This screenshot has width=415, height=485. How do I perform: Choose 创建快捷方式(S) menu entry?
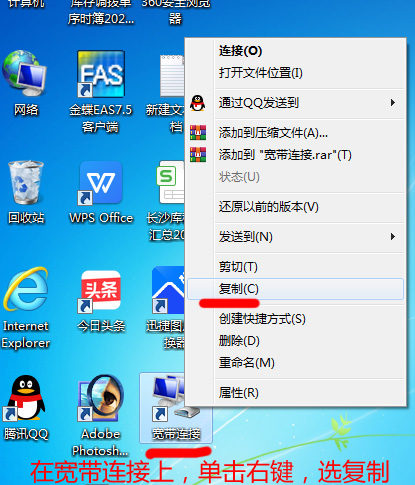(x=295, y=319)
